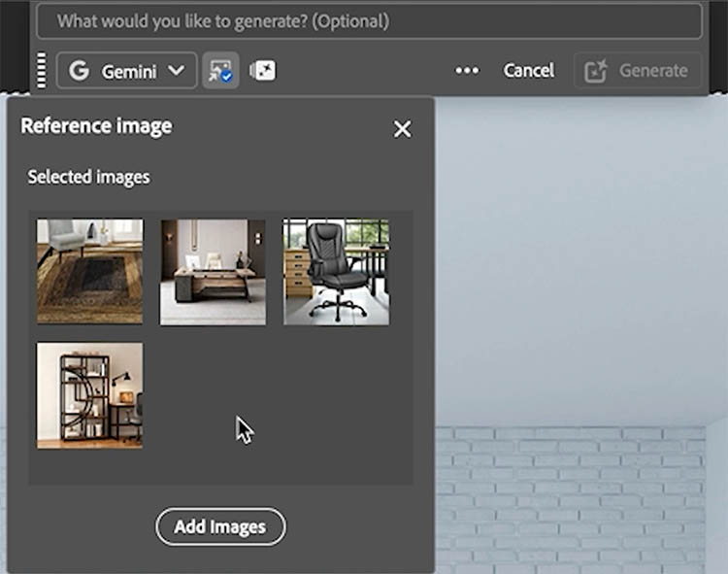Click the reference image icon in taskbar
The height and width of the screenshot is (574, 728).
[x=220, y=71]
